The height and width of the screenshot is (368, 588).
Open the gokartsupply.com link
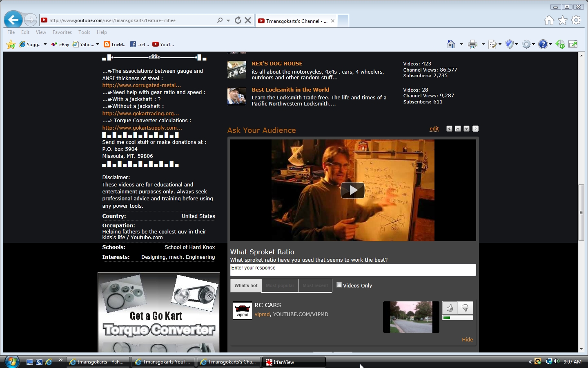click(142, 128)
